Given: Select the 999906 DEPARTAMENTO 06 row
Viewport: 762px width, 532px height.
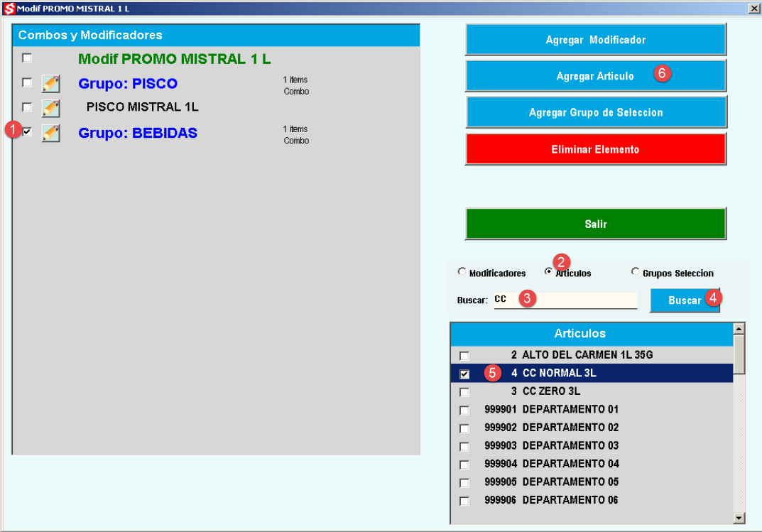Looking at the screenshot, I should tap(591, 500).
